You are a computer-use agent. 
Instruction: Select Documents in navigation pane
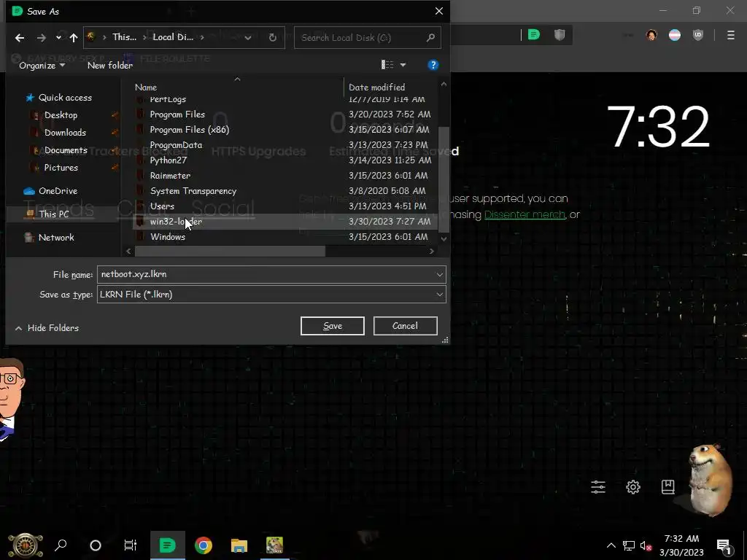click(66, 150)
